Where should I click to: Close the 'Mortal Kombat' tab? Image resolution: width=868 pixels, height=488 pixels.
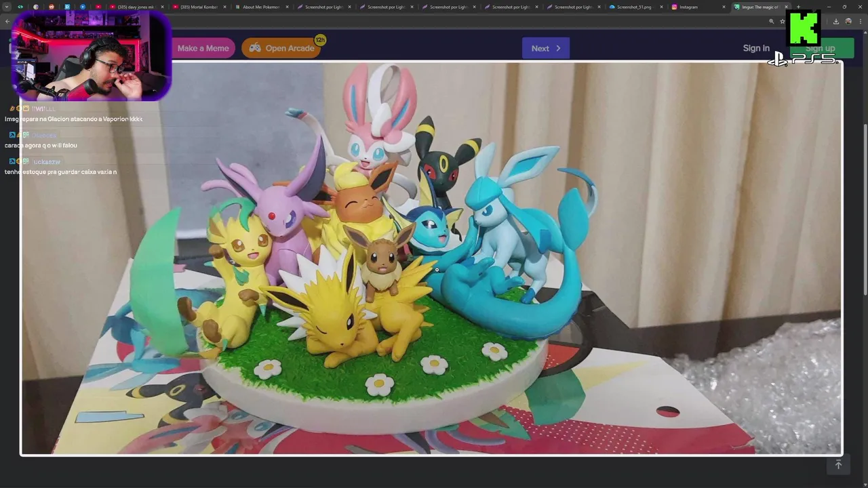[x=224, y=7]
